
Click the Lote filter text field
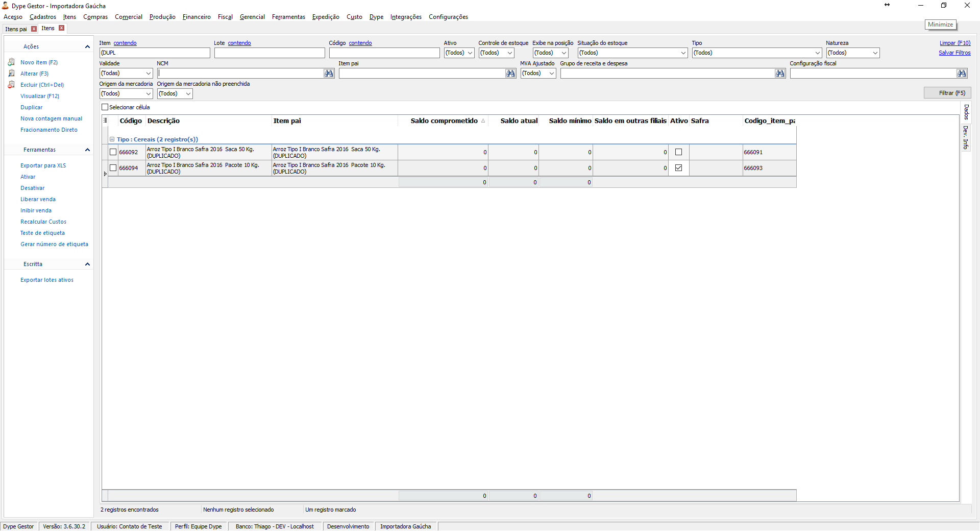(269, 53)
